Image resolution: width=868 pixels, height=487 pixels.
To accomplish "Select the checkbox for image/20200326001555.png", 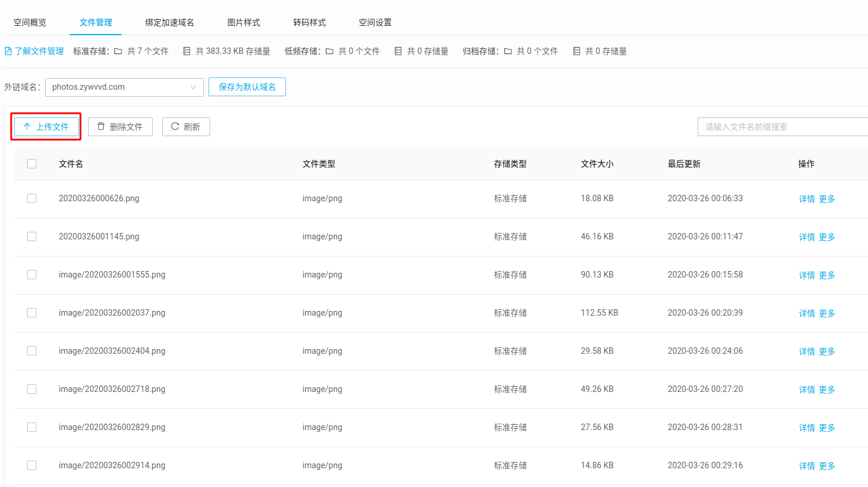I will click(x=32, y=275).
